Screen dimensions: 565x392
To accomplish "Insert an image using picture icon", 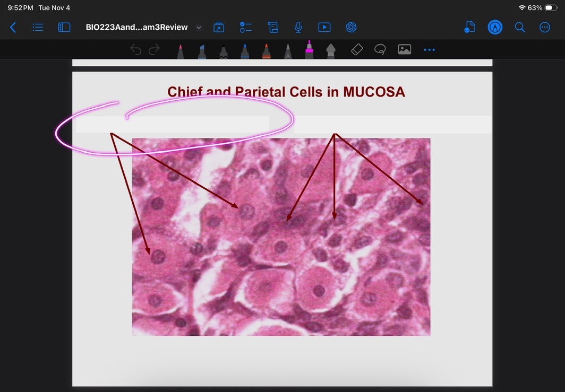I will point(404,49).
